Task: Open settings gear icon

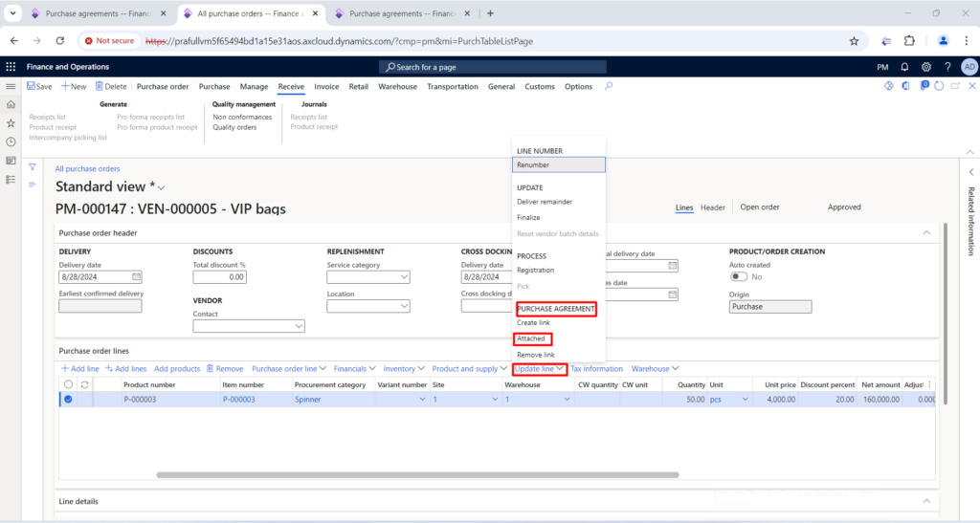Action: pos(926,67)
